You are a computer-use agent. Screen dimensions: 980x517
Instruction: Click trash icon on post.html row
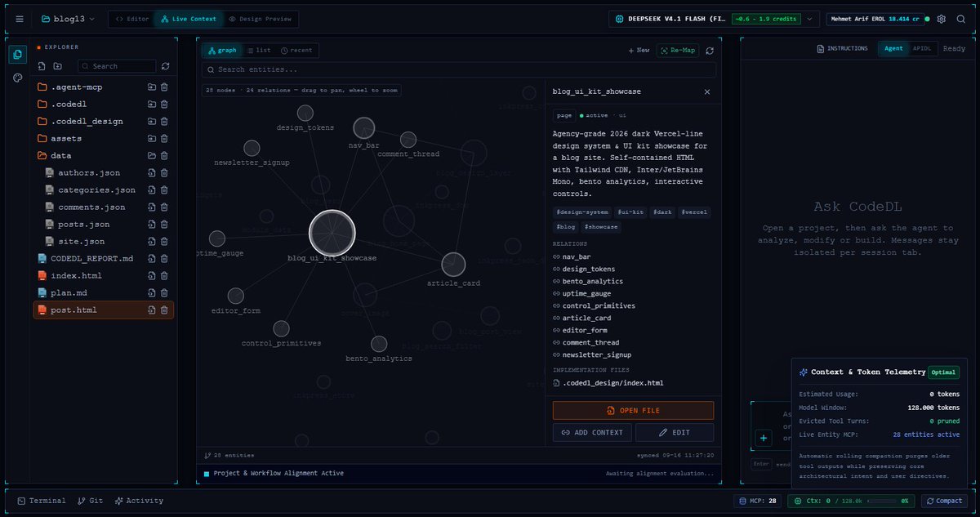tap(164, 310)
